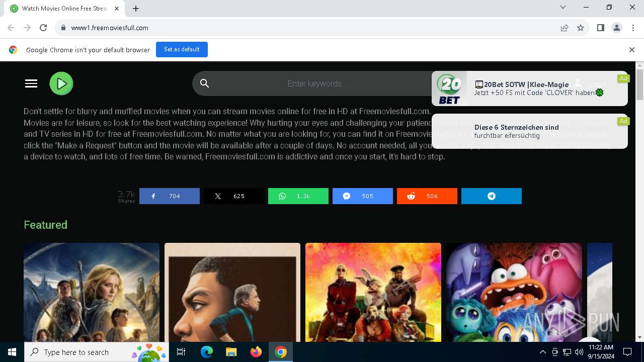
Task: Open the Diese 6 Sternzeichen ad
Action: coord(530,131)
